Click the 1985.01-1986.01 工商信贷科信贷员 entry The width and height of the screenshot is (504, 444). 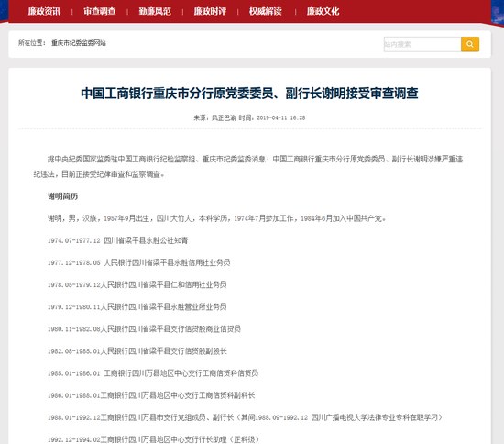tap(153, 373)
